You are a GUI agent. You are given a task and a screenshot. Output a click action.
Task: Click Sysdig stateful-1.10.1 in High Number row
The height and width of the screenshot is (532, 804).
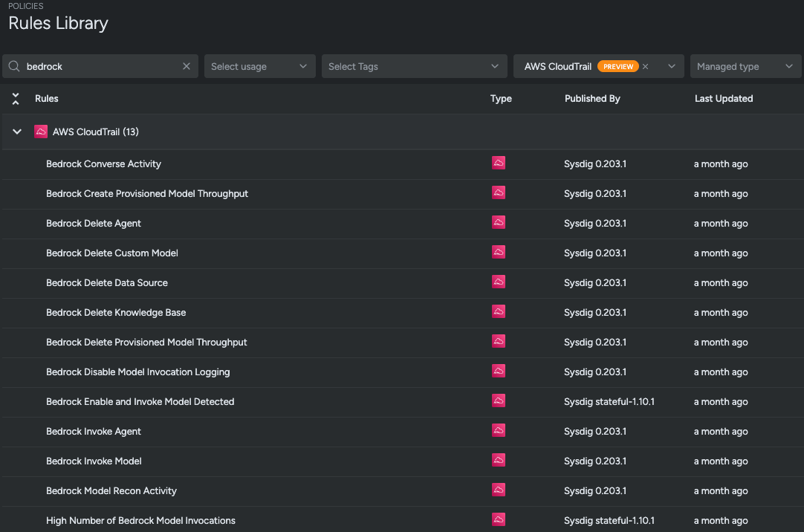609,521
